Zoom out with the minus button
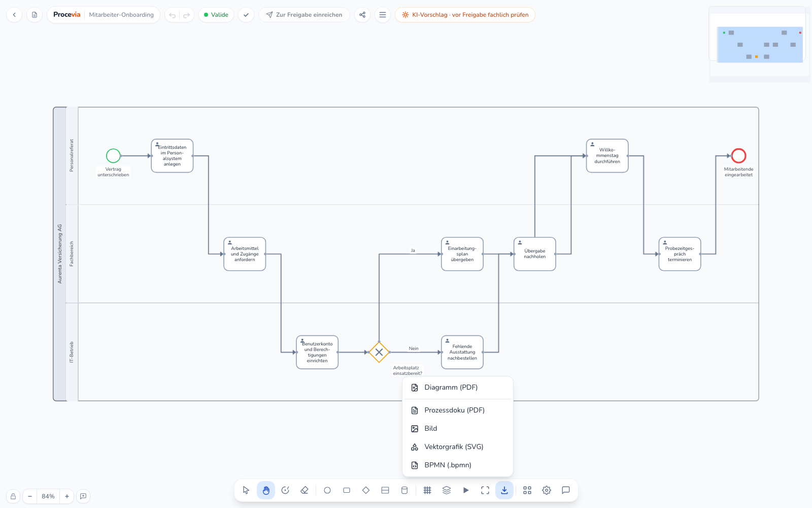812x508 pixels. (30, 496)
